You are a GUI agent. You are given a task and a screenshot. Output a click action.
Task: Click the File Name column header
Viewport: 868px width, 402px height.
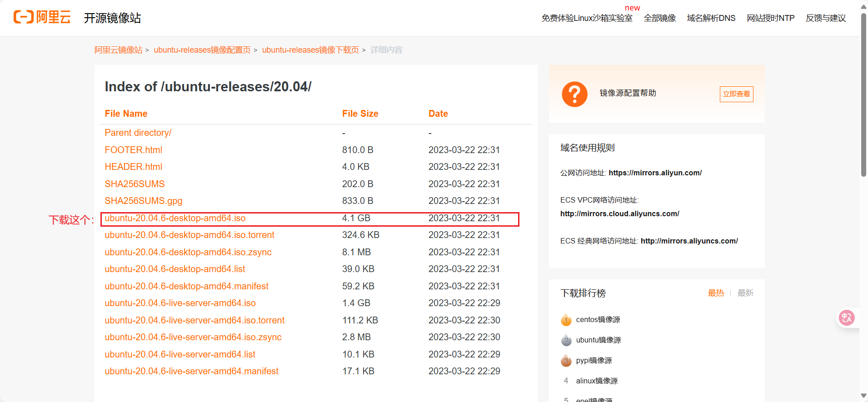point(126,114)
